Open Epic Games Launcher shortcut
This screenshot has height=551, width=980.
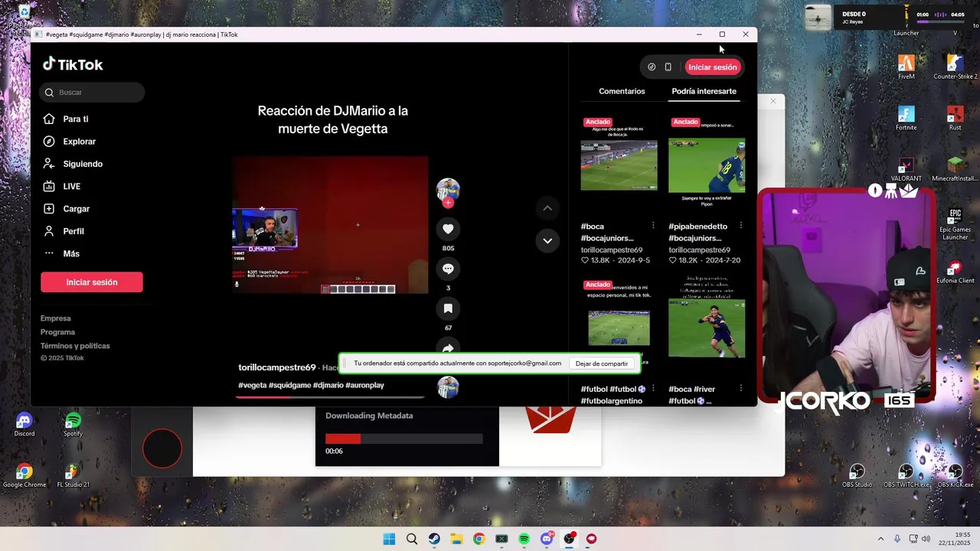pos(955,224)
